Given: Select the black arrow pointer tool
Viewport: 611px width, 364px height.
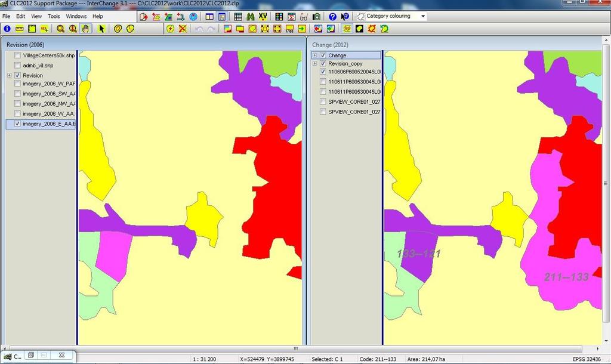Looking at the screenshot, I should pos(101,29).
